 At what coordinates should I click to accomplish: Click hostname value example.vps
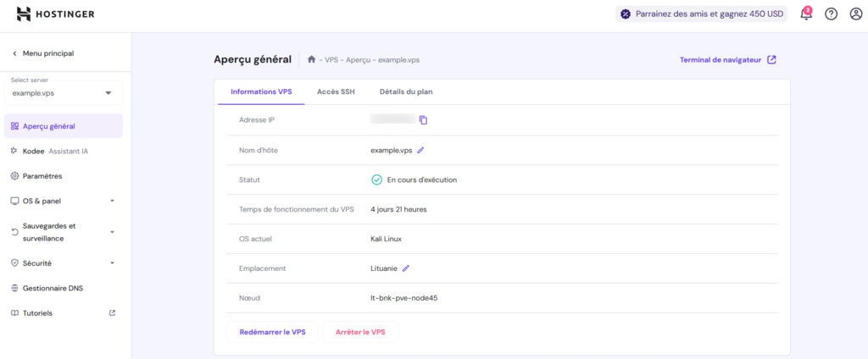point(392,150)
